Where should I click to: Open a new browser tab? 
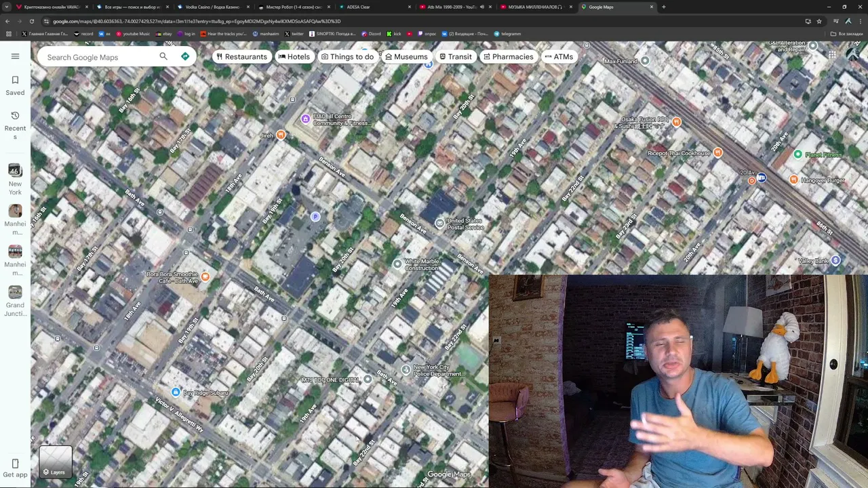coord(664,7)
